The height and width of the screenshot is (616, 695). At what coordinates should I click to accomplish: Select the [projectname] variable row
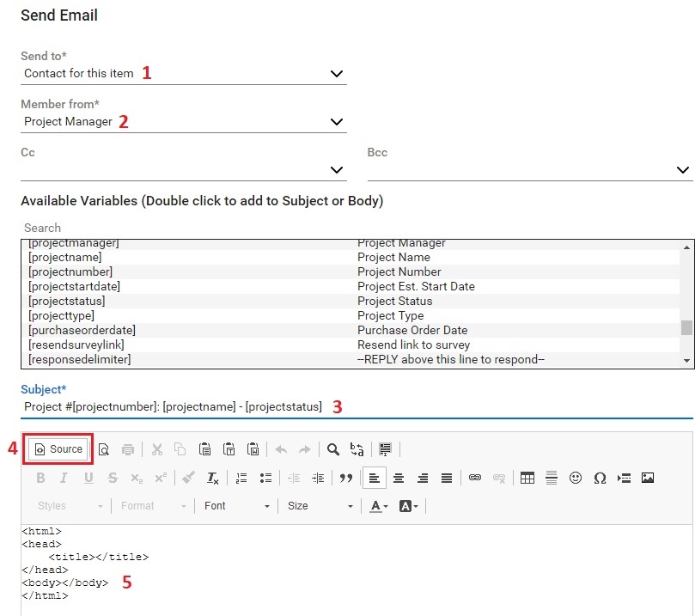click(x=351, y=258)
